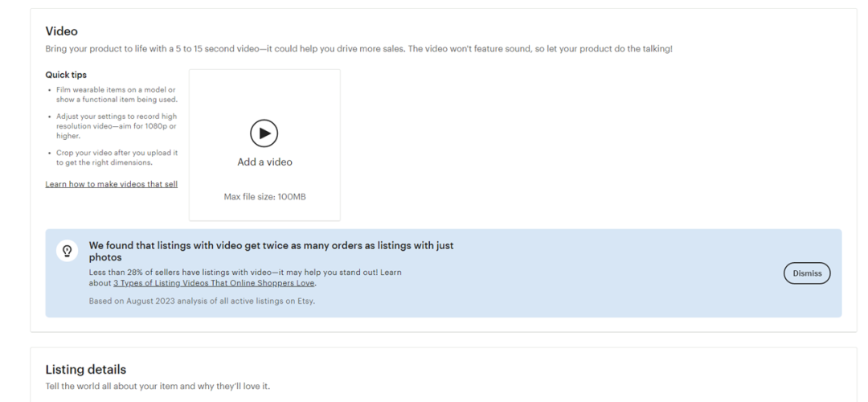Click 'Max file size: 100MB' text

tap(264, 196)
